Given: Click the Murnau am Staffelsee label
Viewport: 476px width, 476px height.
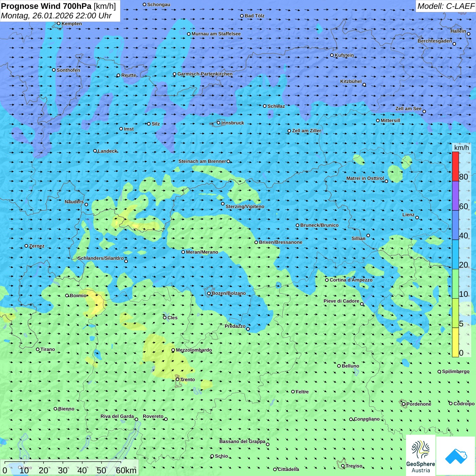Looking at the screenshot, I should (x=216, y=34).
